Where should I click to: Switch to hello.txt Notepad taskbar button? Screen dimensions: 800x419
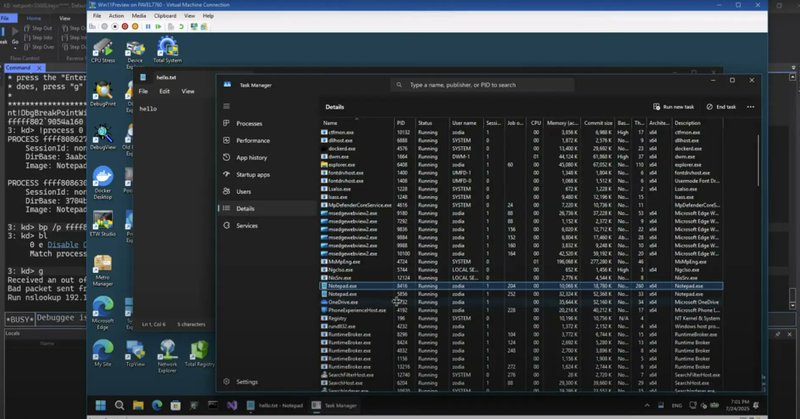(x=274, y=405)
